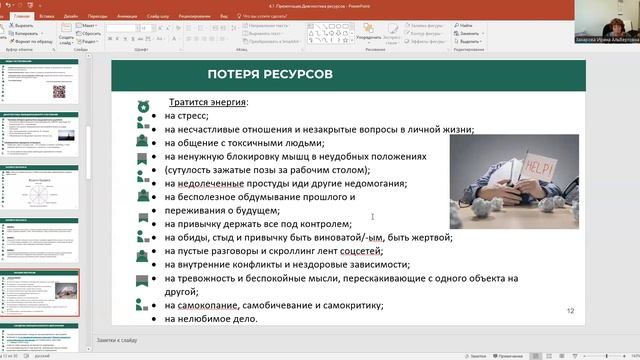The width and height of the screenshot is (640, 360).
Task: Open the Анимация (Animations) ribbon tab
Action: pos(127,16)
